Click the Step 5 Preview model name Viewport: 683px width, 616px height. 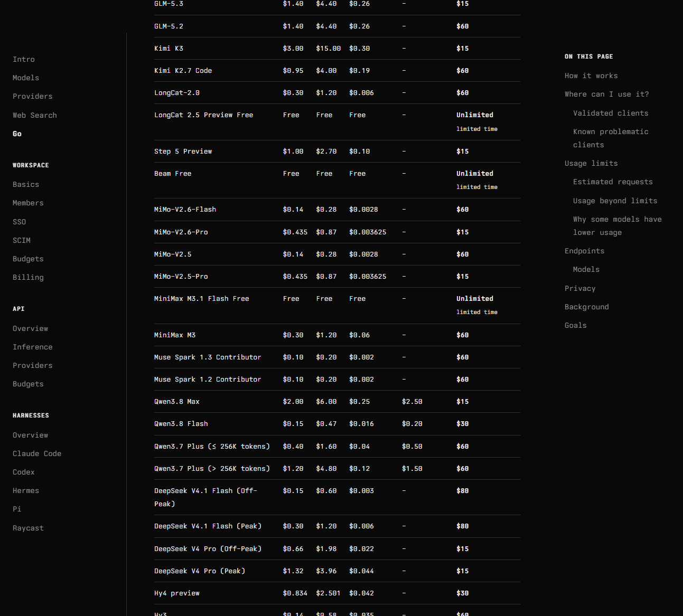183,151
